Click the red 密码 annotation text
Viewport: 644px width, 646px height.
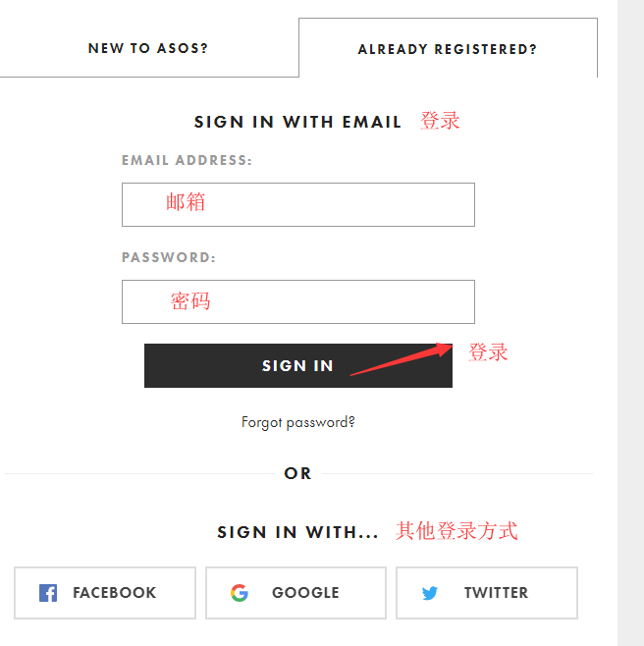pyautogui.click(x=190, y=301)
